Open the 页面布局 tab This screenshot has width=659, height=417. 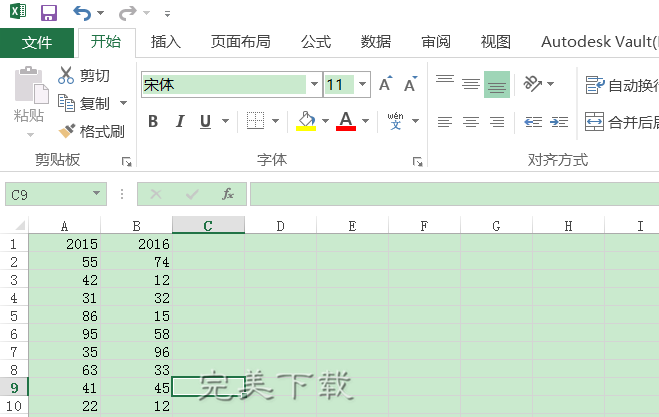click(x=241, y=42)
